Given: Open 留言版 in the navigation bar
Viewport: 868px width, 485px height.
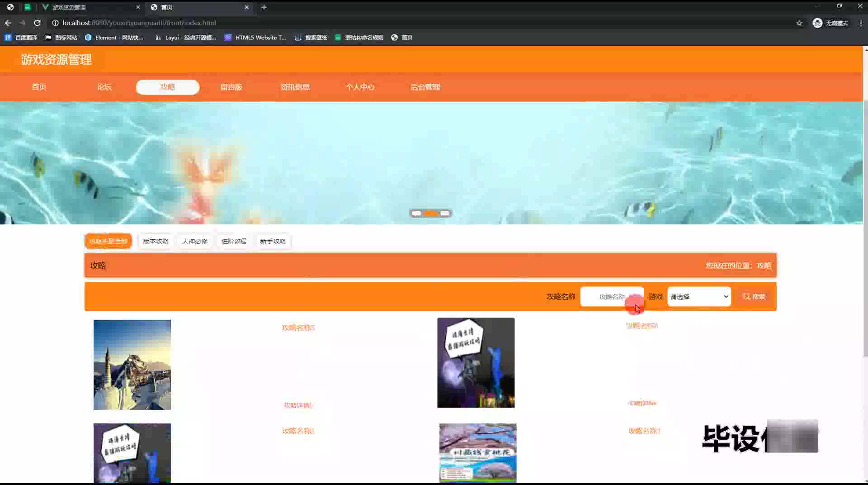Looking at the screenshot, I should [231, 87].
